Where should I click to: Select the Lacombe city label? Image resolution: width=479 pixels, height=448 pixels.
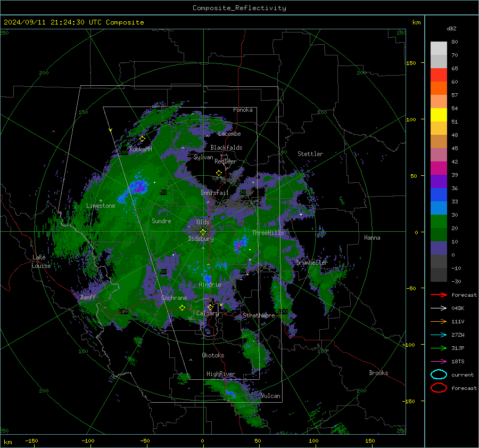pyautogui.click(x=229, y=134)
